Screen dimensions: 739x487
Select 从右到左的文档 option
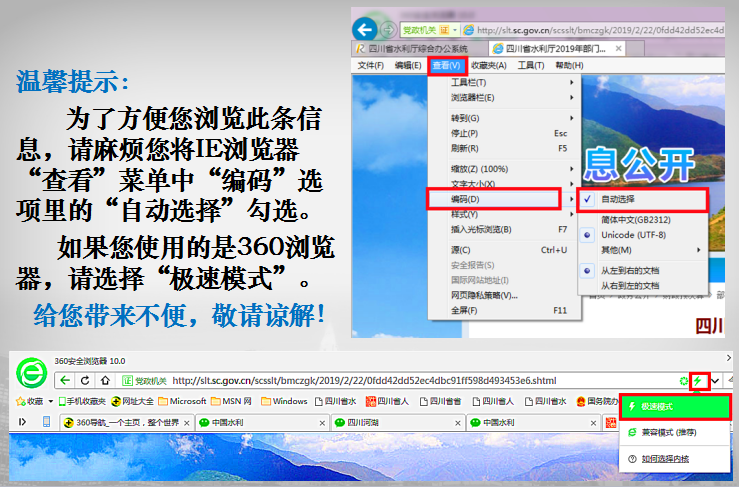642,286
